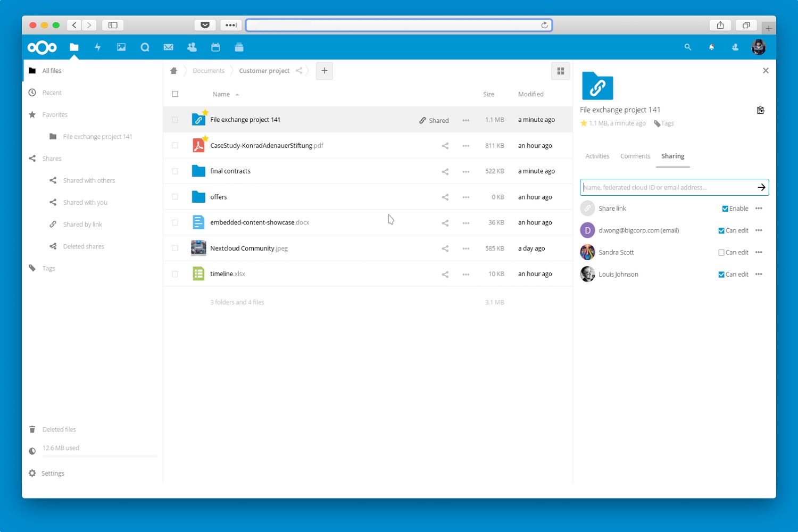The image size is (798, 532).
Task: Check the CaseStudy pdf row checkbox
Action: click(x=175, y=145)
